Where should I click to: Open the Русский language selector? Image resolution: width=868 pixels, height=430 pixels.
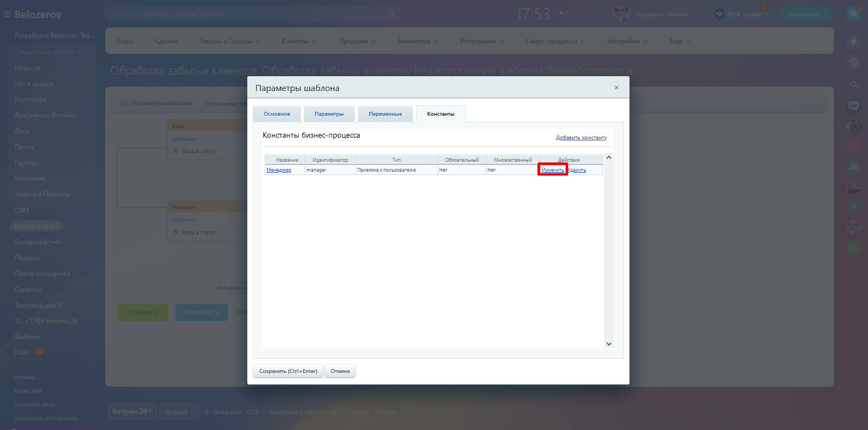point(179,412)
